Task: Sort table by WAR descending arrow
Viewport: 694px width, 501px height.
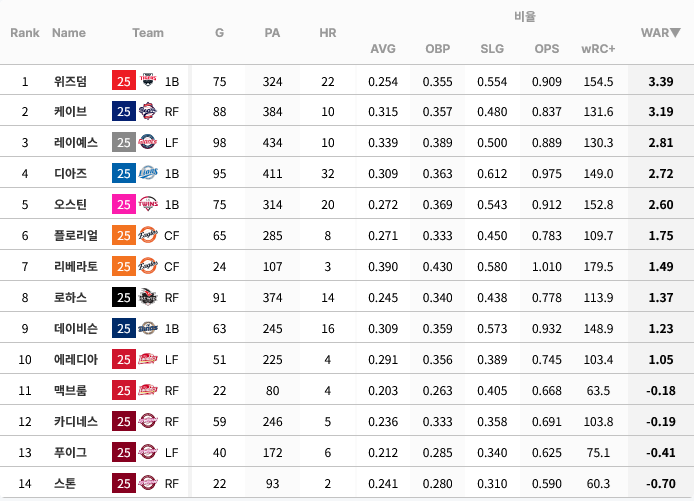Action: coord(675,33)
